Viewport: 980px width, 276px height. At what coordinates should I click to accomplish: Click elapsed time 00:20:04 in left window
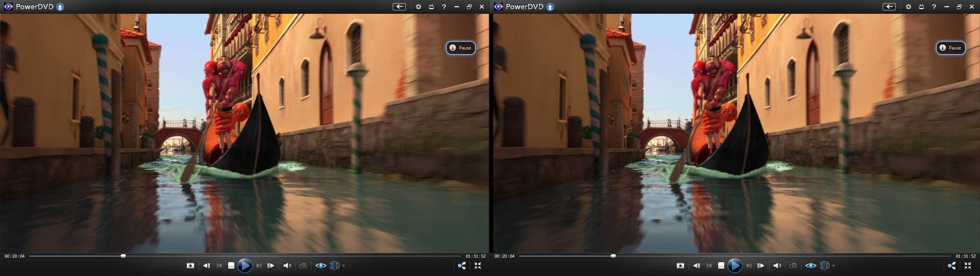click(15, 256)
